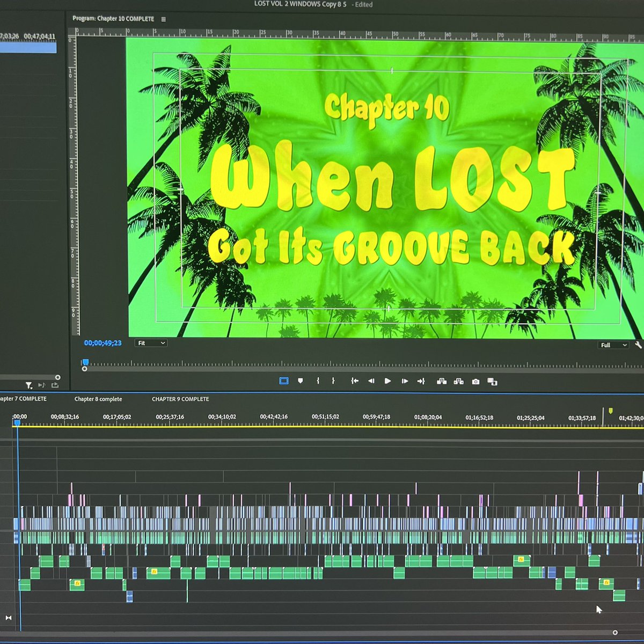Open the Program panel hamburger menu

[x=164, y=19]
